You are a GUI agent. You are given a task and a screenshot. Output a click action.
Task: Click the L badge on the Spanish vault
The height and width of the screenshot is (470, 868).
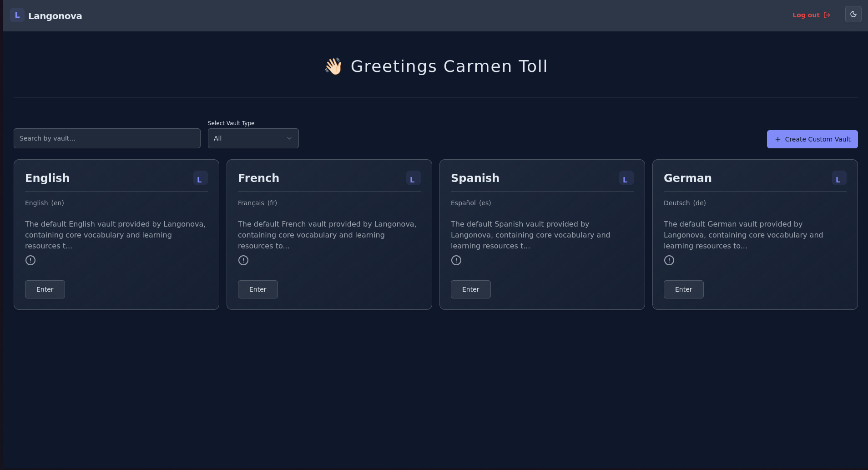625,178
